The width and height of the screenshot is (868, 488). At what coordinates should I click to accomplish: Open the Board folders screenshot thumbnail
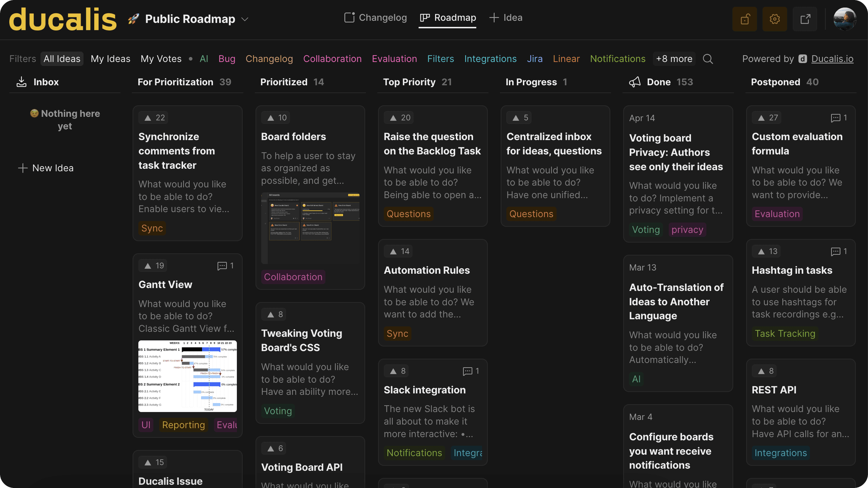point(310,229)
